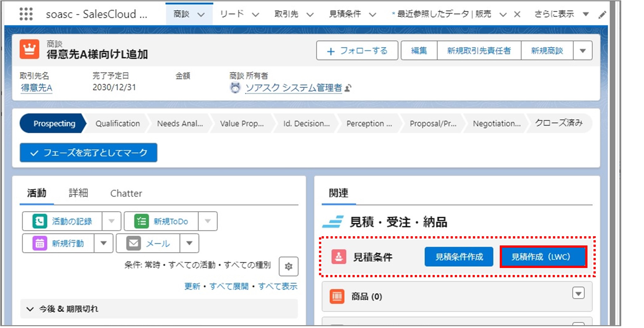The height and width of the screenshot is (328, 644).
Task: Click the 新規行動 calendar icon
Action: [40, 243]
